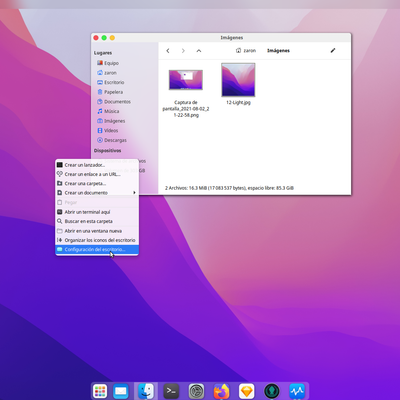Launch the Terminal from the dock
Image resolution: width=400 pixels, height=400 pixels.
[x=171, y=391]
